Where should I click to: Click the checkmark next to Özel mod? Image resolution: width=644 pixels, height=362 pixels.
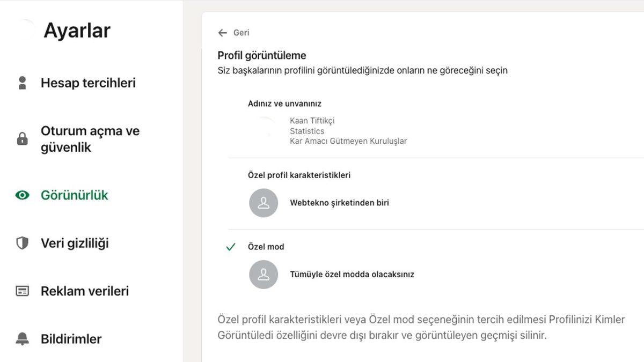pos(230,247)
